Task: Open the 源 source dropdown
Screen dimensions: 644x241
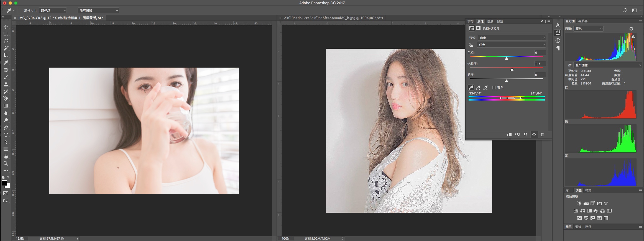Action: [607, 65]
